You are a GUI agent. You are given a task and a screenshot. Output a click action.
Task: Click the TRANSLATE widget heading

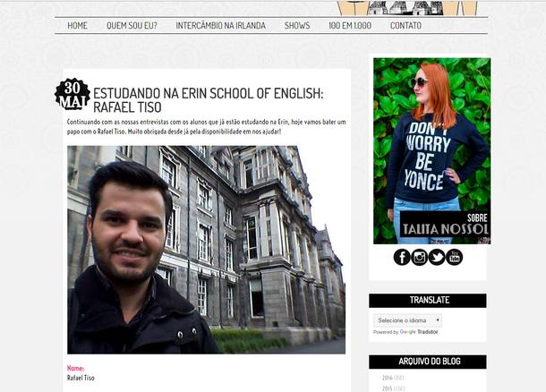pyautogui.click(x=428, y=301)
